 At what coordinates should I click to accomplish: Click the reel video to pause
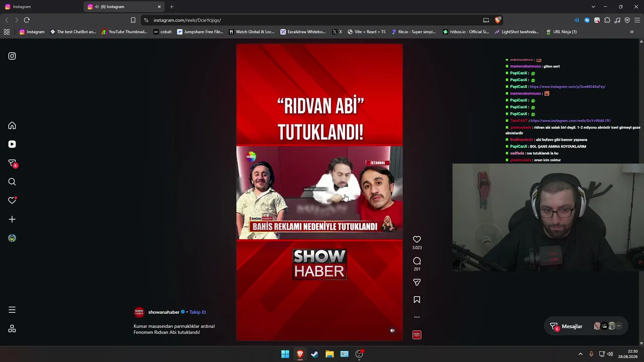coord(319,193)
